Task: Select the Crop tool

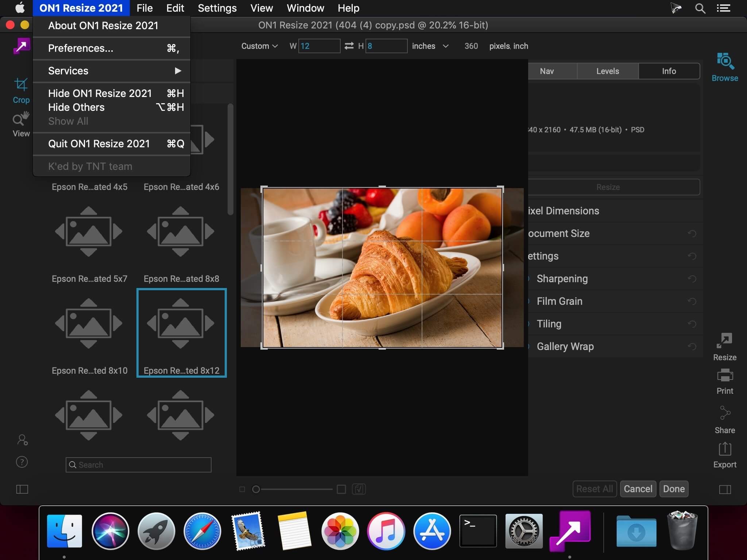Action: coord(21,90)
